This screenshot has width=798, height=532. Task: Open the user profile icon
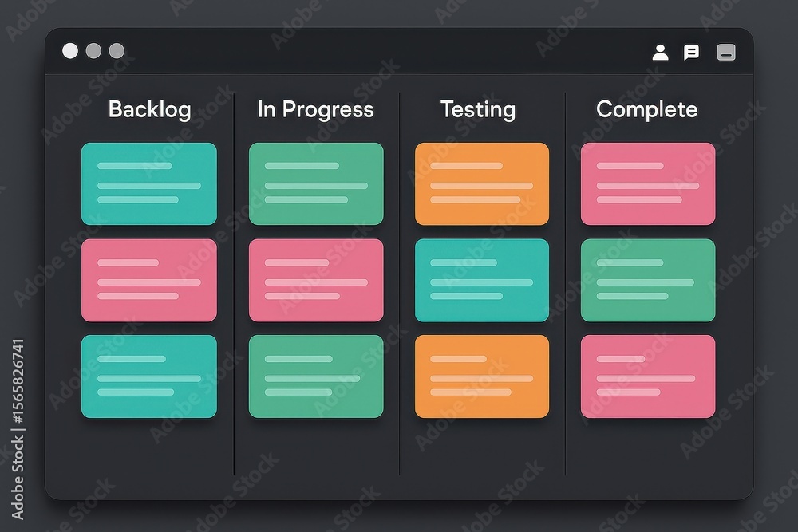(660, 52)
